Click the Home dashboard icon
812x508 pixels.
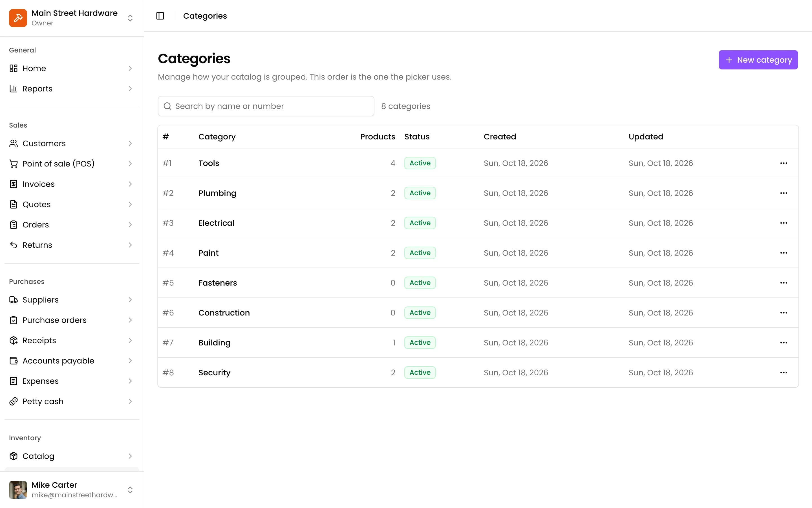[x=14, y=69]
